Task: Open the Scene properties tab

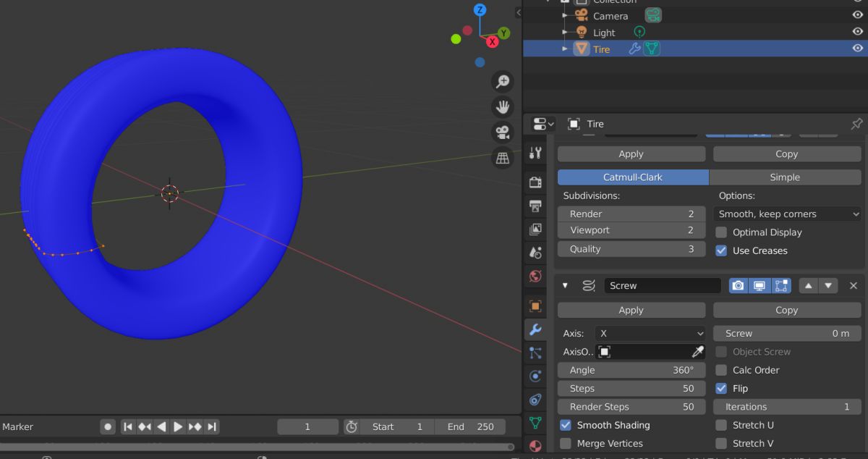Action: click(x=535, y=253)
